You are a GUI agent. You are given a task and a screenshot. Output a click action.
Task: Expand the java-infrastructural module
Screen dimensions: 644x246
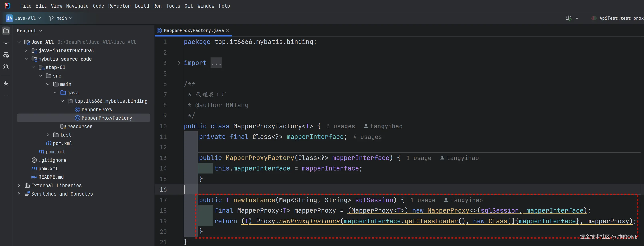point(26,50)
